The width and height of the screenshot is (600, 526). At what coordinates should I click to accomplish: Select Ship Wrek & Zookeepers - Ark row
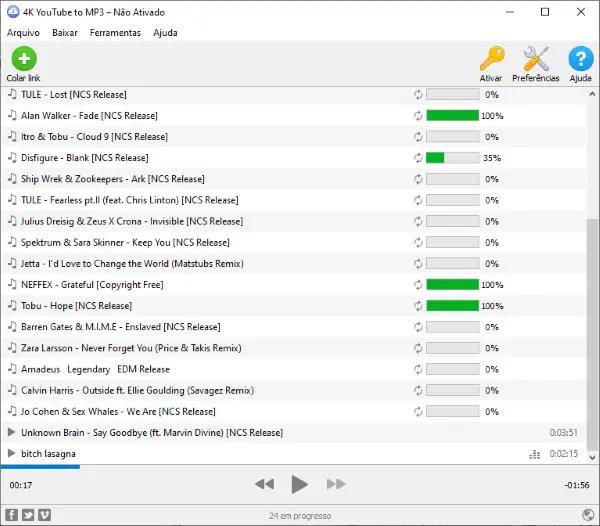[x=294, y=179]
